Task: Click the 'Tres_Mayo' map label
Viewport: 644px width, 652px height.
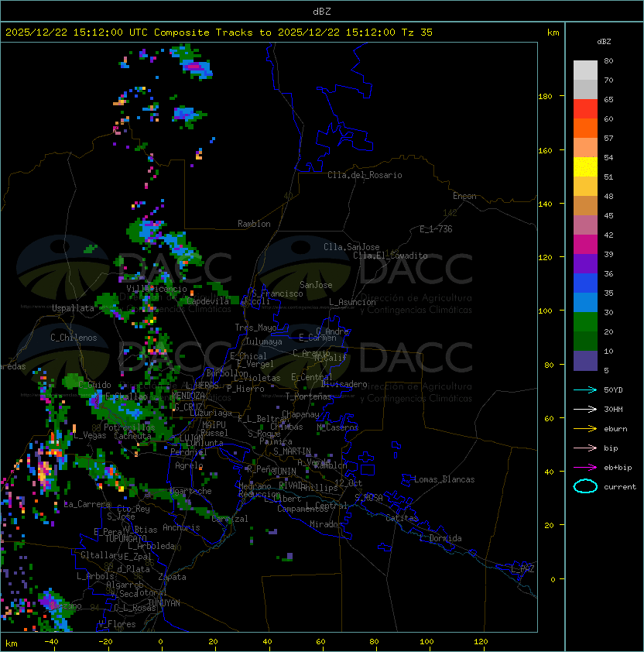Action: (255, 328)
